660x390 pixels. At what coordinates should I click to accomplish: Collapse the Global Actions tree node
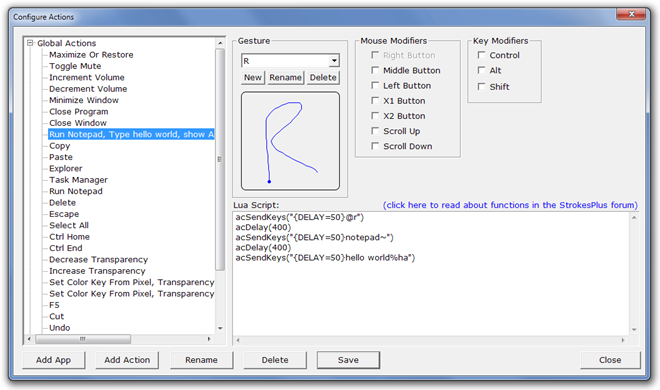click(x=30, y=43)
